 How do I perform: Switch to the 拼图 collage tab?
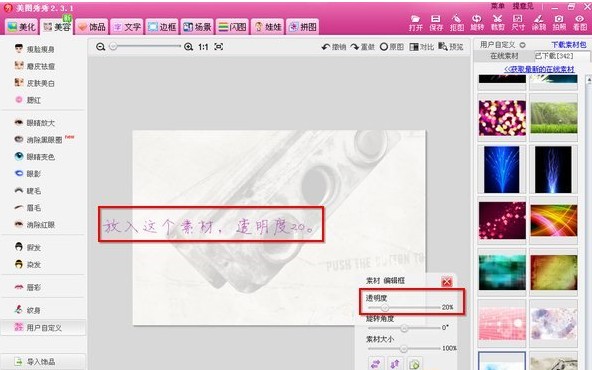302,27
